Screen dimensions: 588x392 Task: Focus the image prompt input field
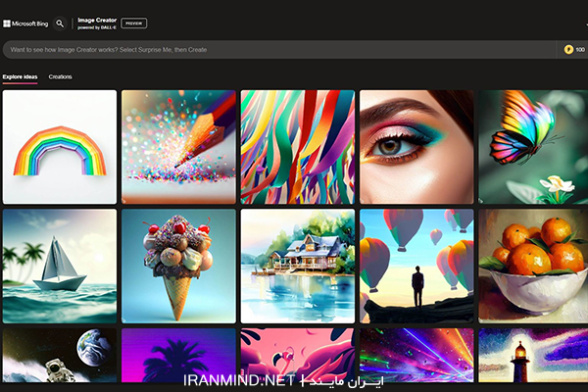[x=279, y=50]
